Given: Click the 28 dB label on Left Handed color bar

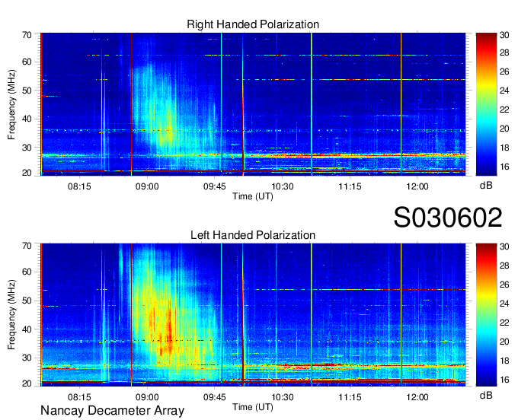Looking at the screenshot, I should coord(504,266).
